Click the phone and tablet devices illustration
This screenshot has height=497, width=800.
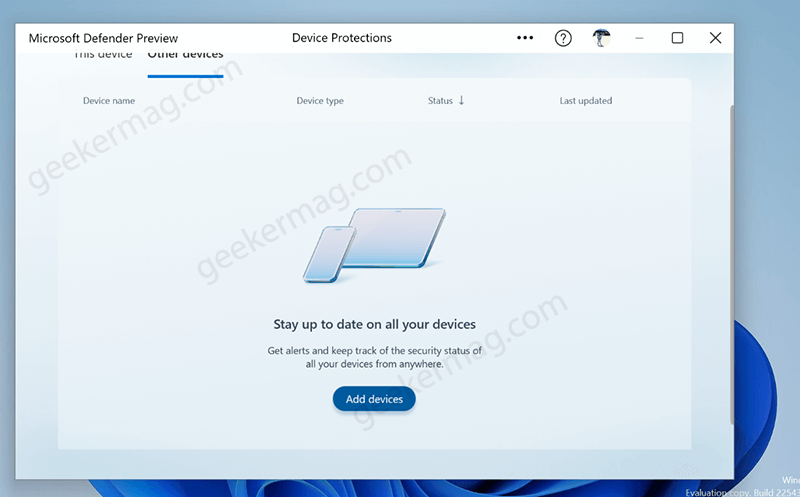pos(374,245)
